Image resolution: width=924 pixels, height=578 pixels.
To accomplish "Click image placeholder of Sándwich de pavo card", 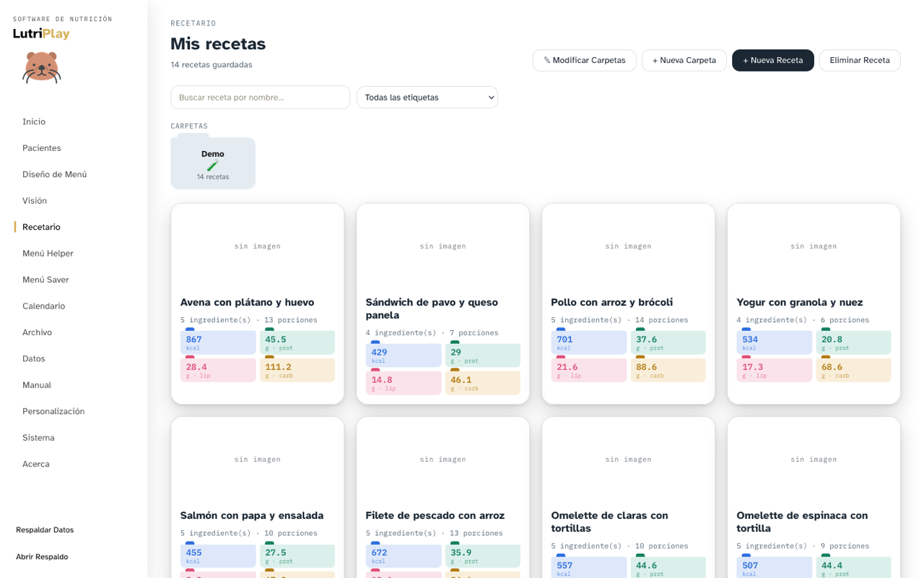I will tap(443, 246).
